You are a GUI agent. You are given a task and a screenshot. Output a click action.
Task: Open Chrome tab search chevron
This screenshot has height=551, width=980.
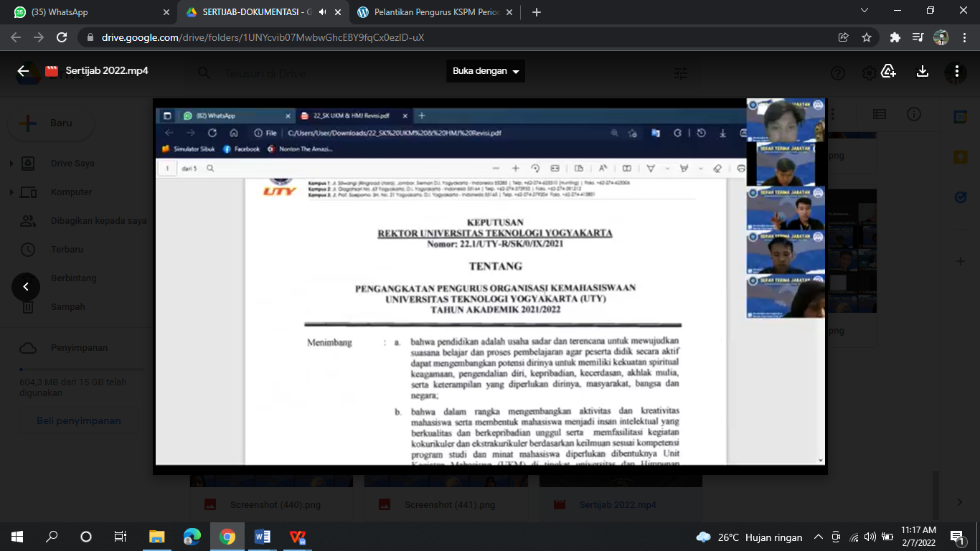[x=864, y=11]
